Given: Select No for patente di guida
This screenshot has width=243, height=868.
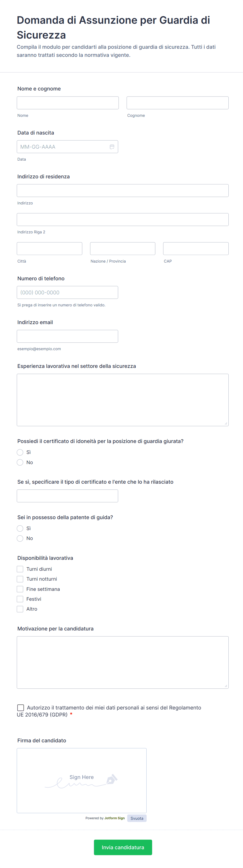Looking at the screenshot, I should tap(20, 538).
